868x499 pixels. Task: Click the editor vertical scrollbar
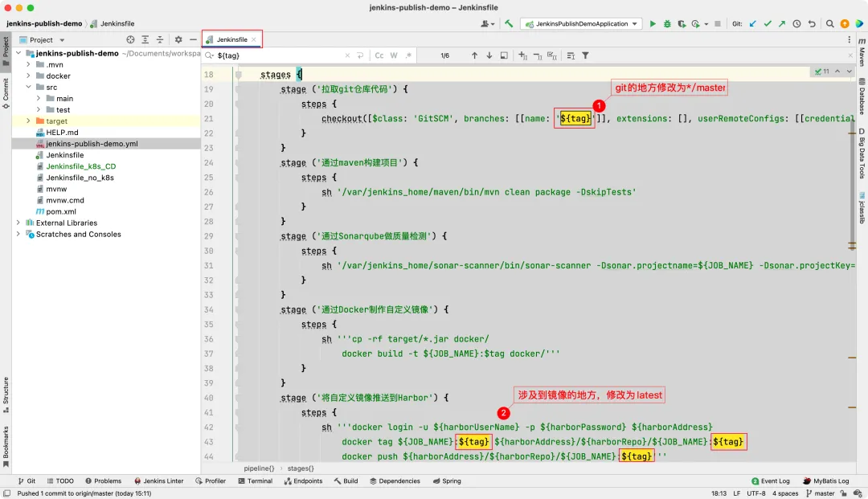(x=852, y=186)
